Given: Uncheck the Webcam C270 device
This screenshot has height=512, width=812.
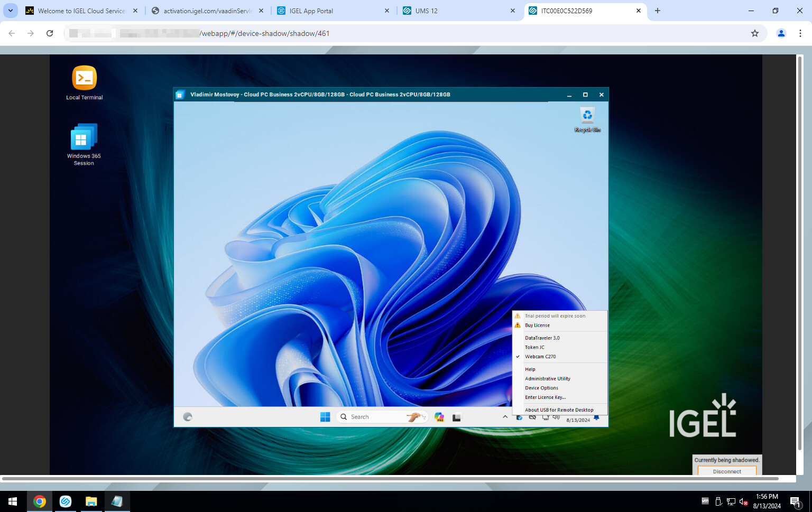Looking at the screenshot, I should click(x=540, y=357).
